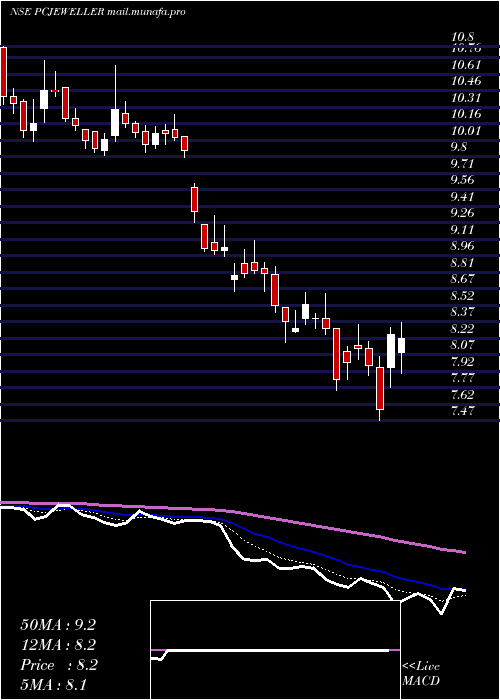Image resolution: width=500 pixels, height=700 pixels.
Task: Click the 9.41 price axis label
Action: tap(462, 196)
